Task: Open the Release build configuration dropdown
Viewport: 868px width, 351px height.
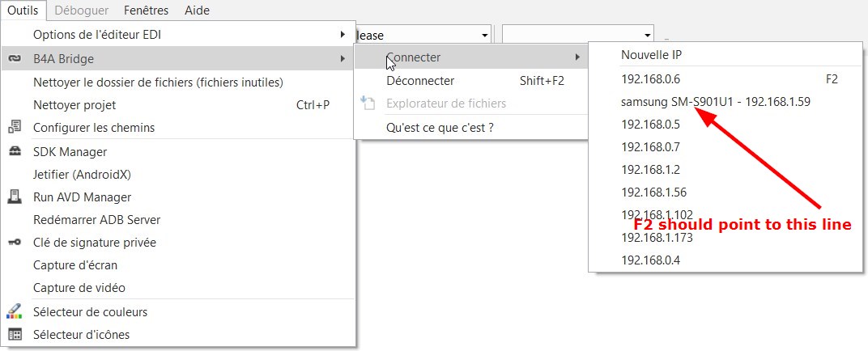Action: (x=484, y=35)
